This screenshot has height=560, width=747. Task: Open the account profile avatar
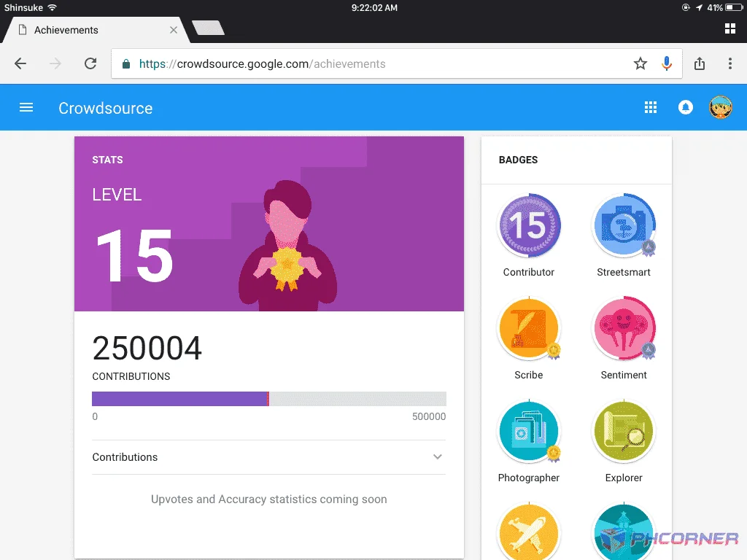[x=720, y=108]
